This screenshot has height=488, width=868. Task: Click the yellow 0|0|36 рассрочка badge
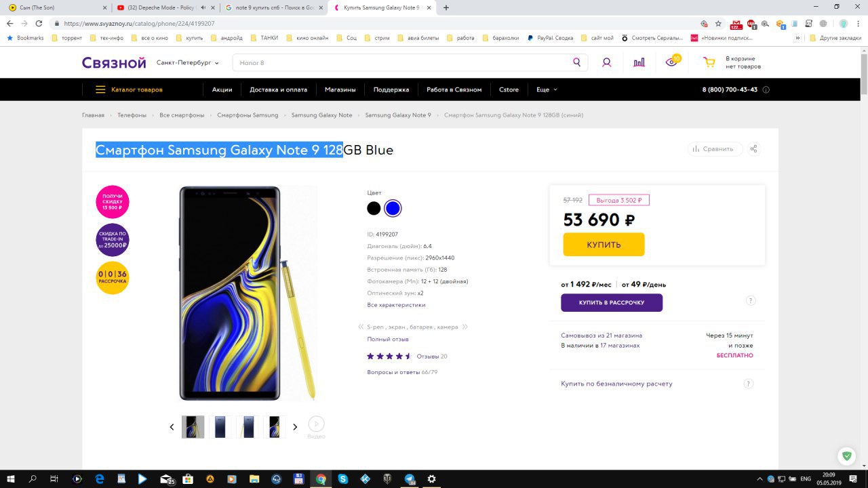[112, 278]
